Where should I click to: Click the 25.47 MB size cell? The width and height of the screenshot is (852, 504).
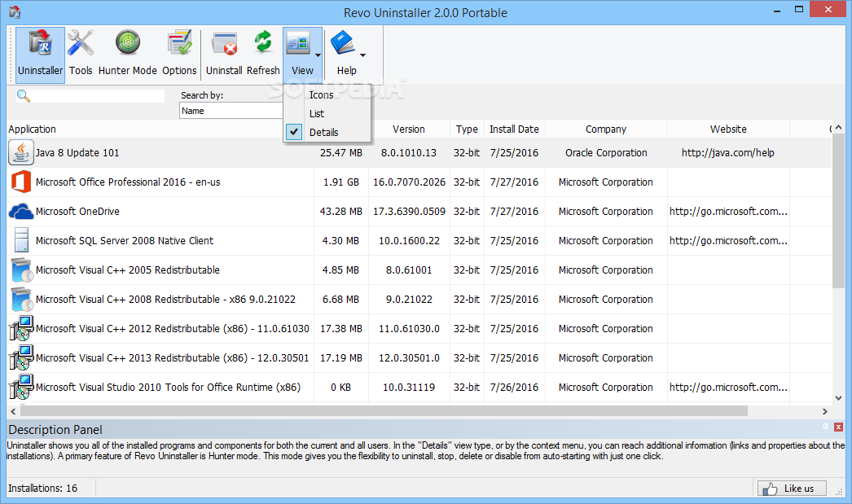(x=340, y=152)
